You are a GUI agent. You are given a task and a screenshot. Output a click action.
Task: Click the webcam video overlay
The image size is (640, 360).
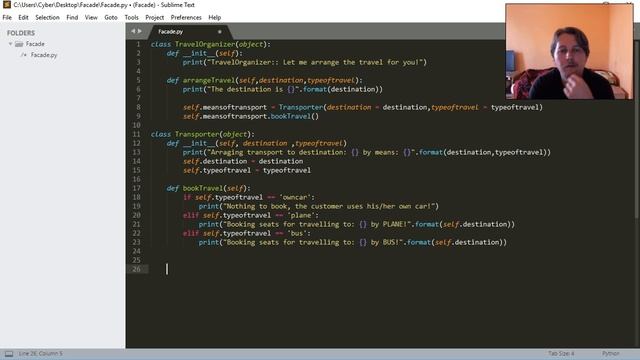point(569,51)
